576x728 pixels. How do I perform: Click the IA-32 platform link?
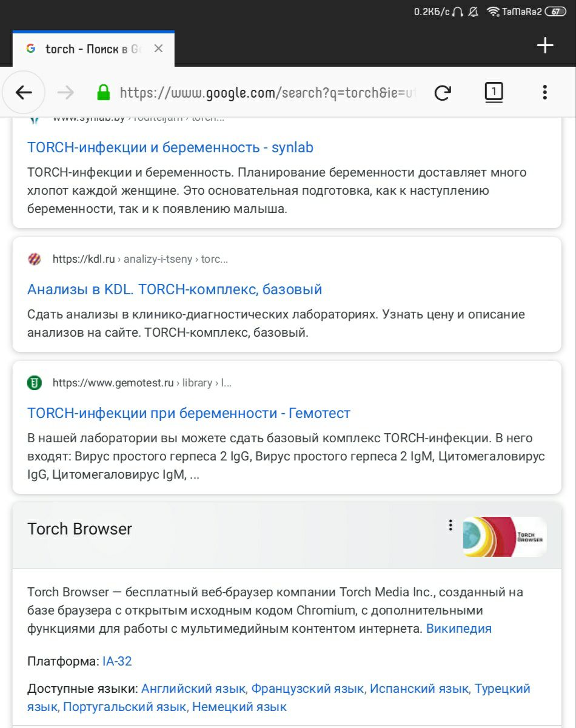pos(117,661)
